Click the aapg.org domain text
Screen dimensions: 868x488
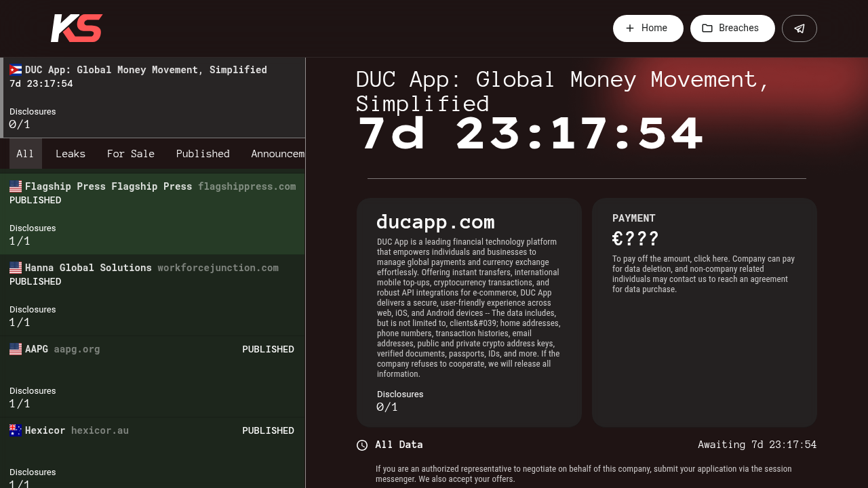(77, 349)
